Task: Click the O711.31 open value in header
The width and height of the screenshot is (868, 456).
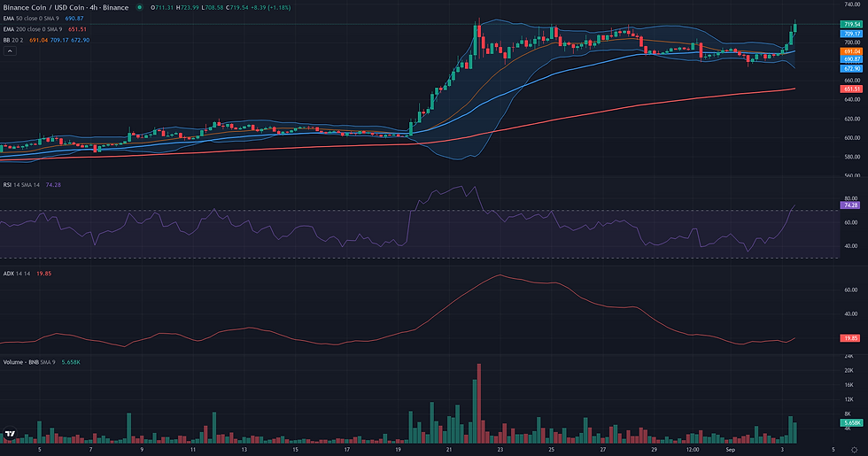Action: coord(160,8)
